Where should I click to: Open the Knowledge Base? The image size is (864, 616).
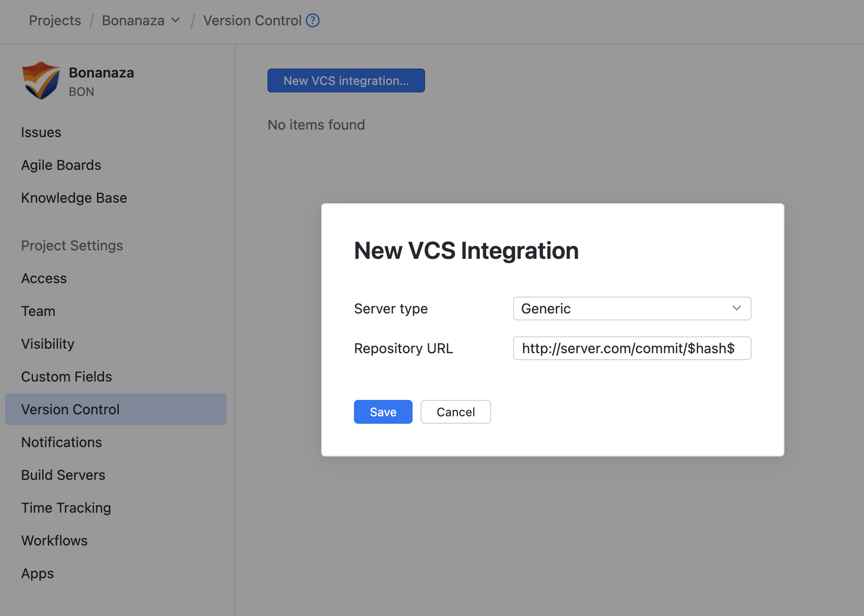pyautogui.click(x=74, y=198)
